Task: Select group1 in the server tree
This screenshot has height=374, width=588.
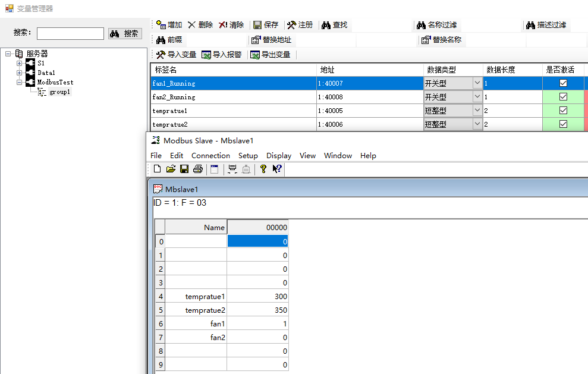Action: click(59, 92)
